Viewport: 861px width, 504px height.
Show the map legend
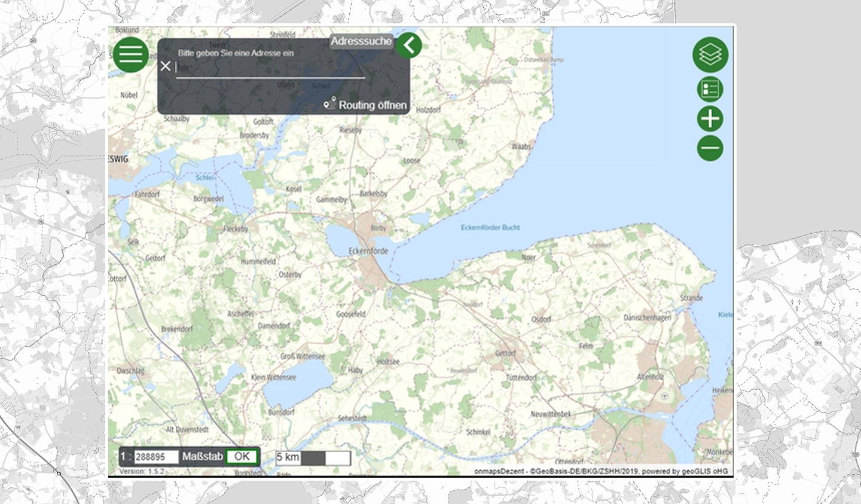(710, 90)
